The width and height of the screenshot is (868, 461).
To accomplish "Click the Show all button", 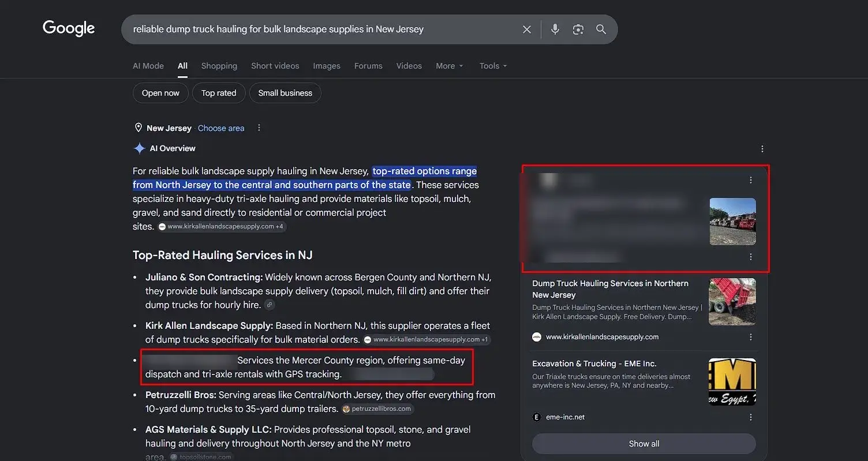I will [644, 444].
